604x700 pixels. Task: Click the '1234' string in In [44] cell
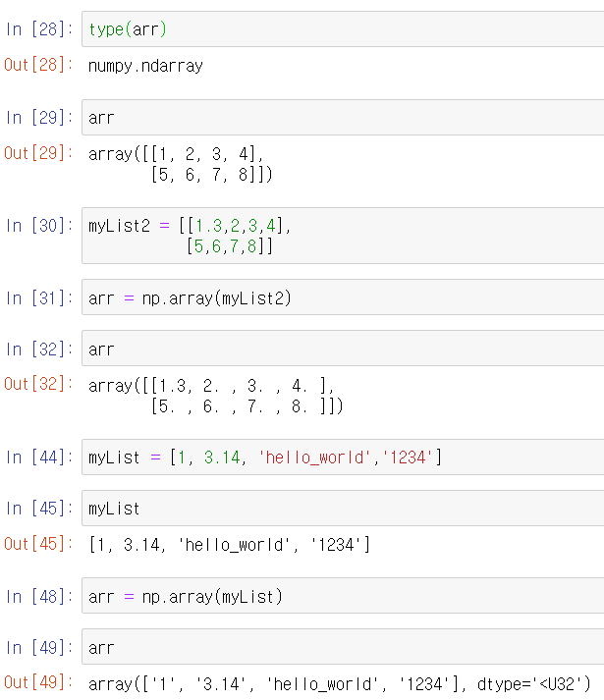coord(408,458)
